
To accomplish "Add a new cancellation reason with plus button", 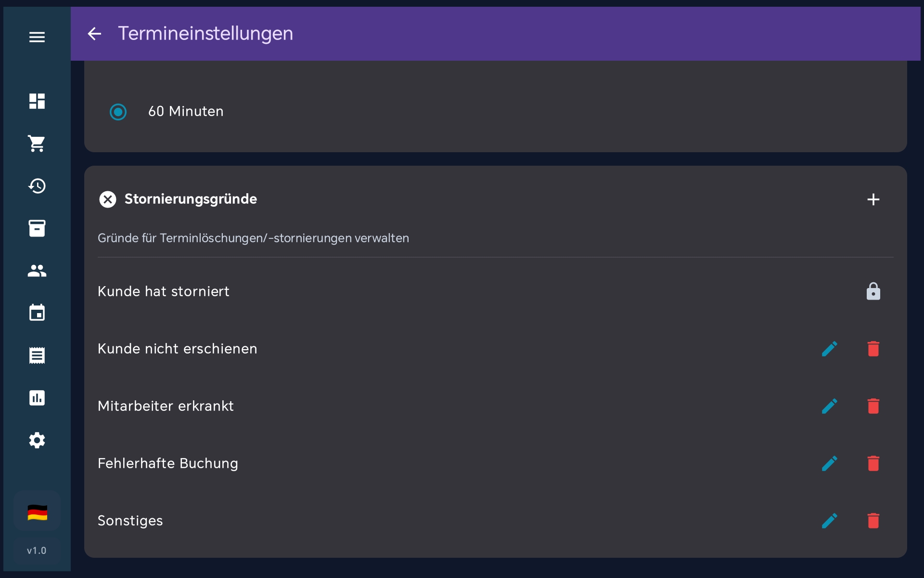I will tap(873, 199).
